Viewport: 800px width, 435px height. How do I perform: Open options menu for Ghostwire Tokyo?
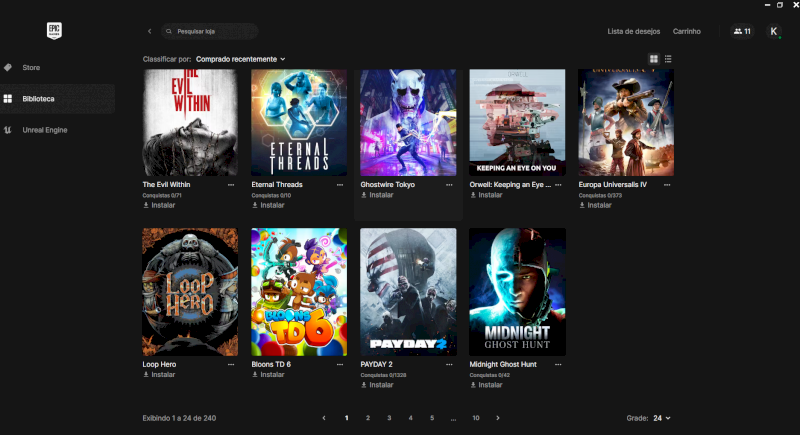[449, 185]
